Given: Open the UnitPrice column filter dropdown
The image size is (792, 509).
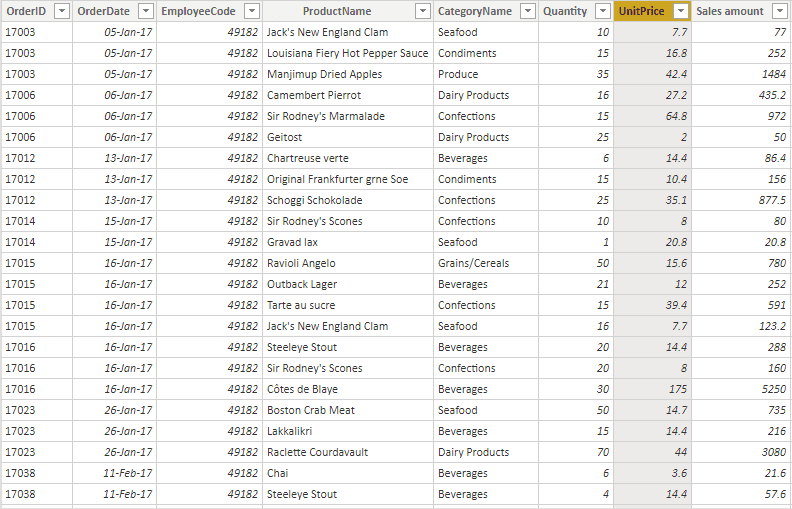Looking at the screenshot, I should [x=681, y=11].
